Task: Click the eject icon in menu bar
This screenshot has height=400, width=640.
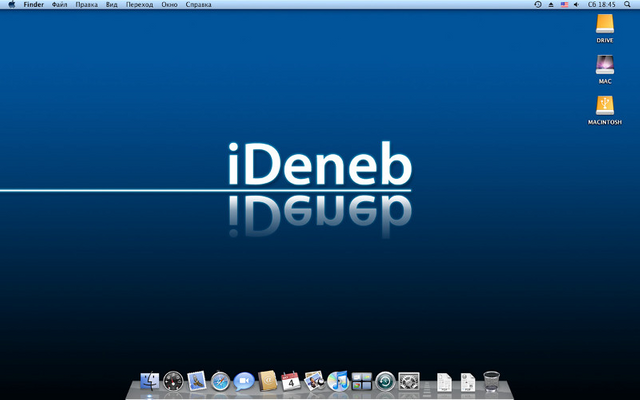Action: pyautogui.click(x=551, y=4)
